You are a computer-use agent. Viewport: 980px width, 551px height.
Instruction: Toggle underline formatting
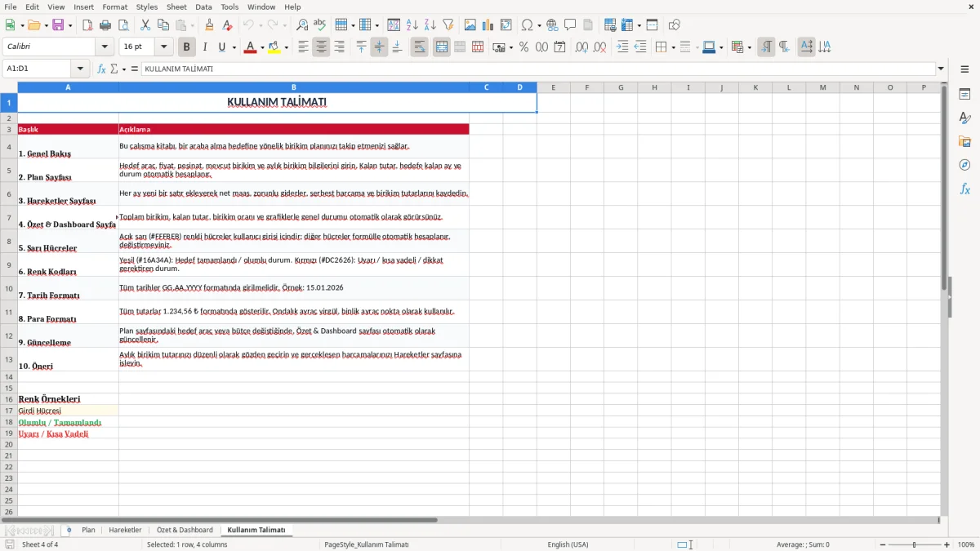tap(222, 47)
